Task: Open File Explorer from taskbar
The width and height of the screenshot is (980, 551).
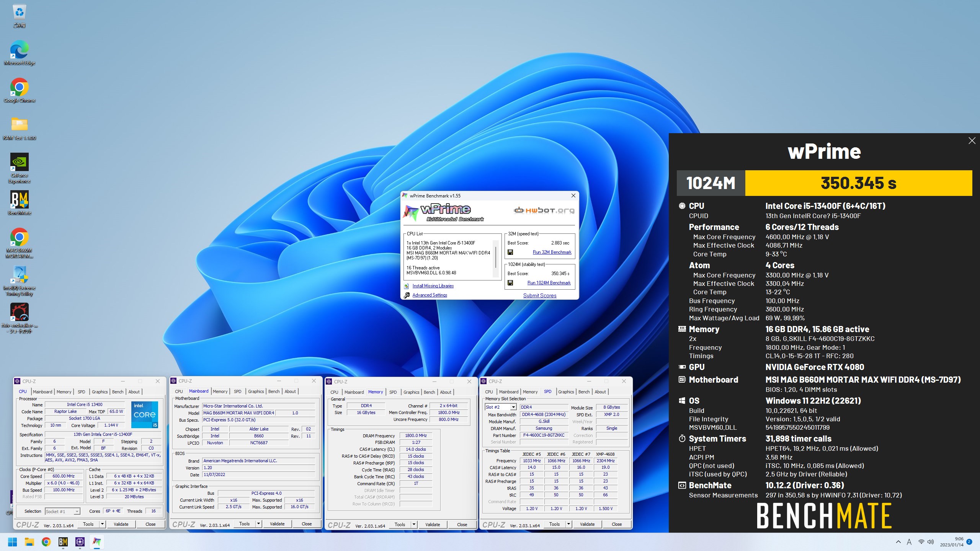Action: click(29, 542)
